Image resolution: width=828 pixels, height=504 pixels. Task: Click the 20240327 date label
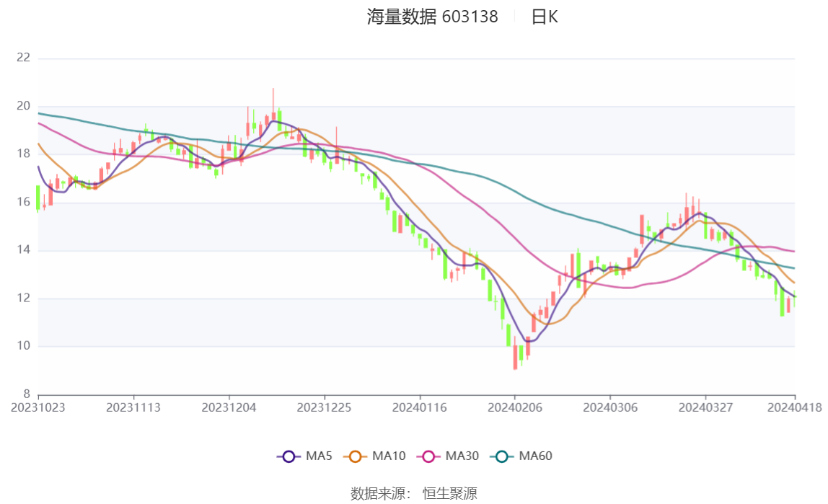705,407
